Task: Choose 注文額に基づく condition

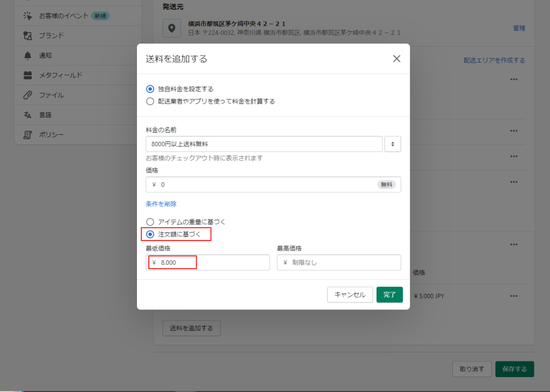Action: [x=150, y=234]
